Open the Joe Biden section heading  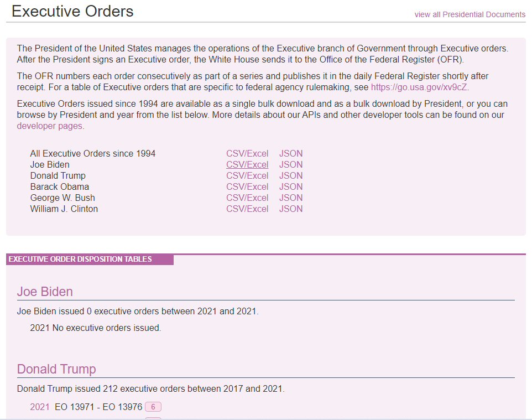[x=45, y=292]
